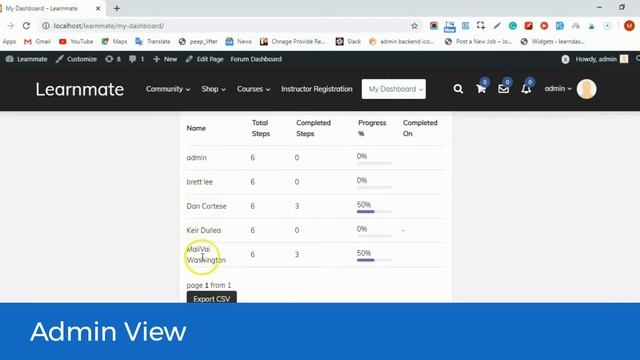Open the admin user dropdown
Screen dimensions: 640x360
coord(558,89)
